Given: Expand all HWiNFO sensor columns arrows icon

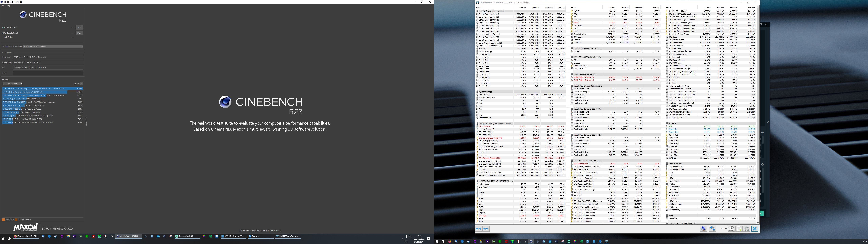Looking at the screenshot, I should 478,229.
